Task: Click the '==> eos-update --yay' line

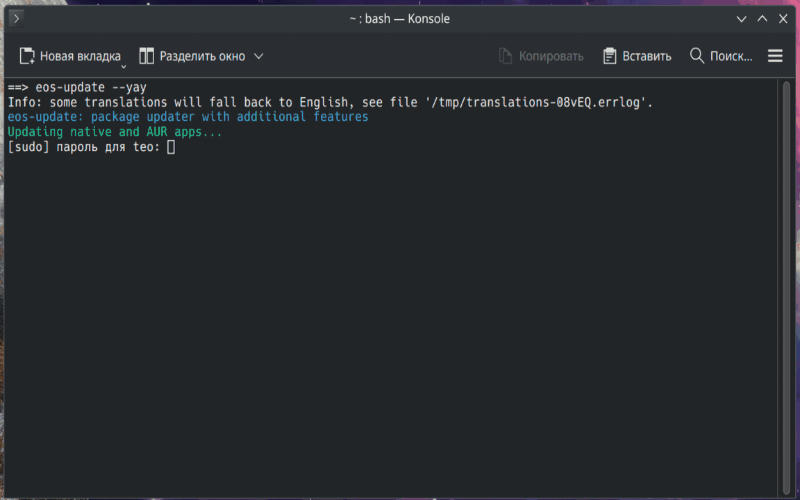Action: pos(77,87)
